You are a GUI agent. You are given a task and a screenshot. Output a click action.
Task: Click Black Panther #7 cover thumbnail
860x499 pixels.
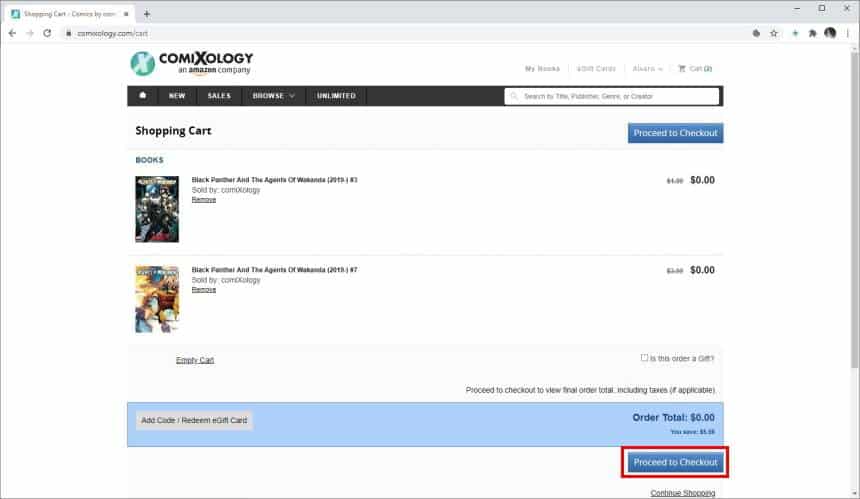(157, 299)
